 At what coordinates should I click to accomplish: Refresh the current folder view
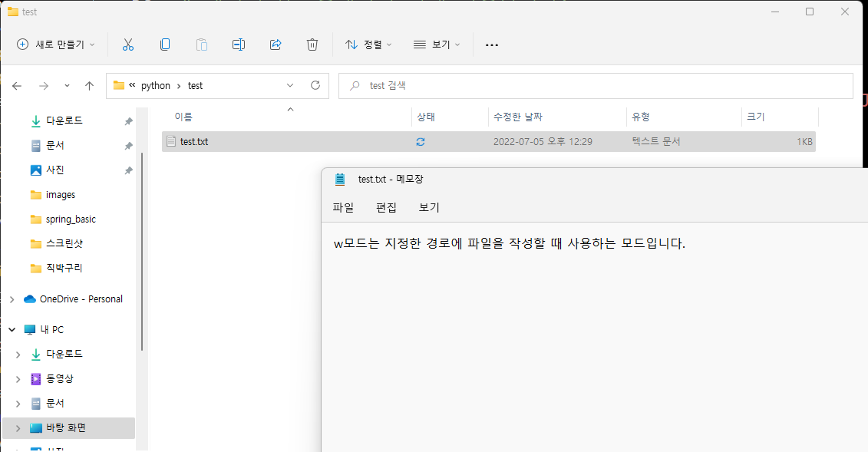(x=315, y=85)
